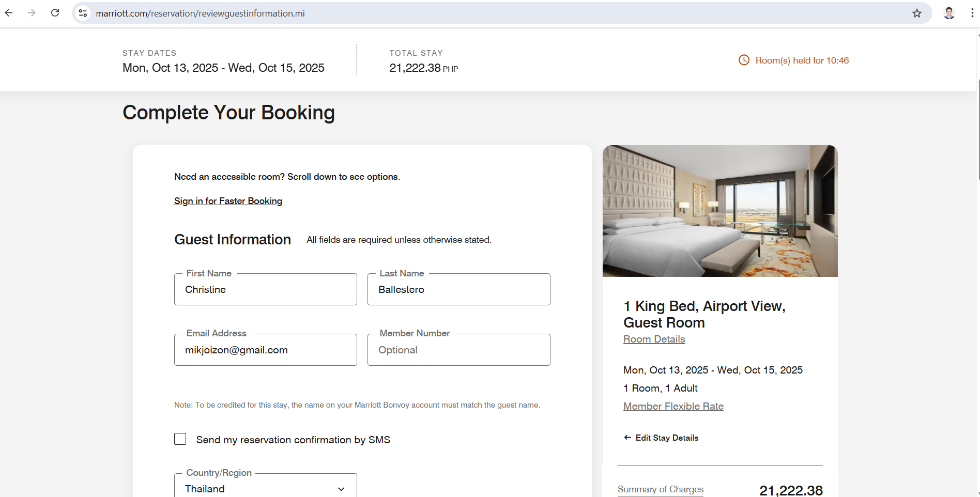This screenshot has width=980, height=497.
Task: Focus the Member Number optional field
Action: click(x=458, y=350)
